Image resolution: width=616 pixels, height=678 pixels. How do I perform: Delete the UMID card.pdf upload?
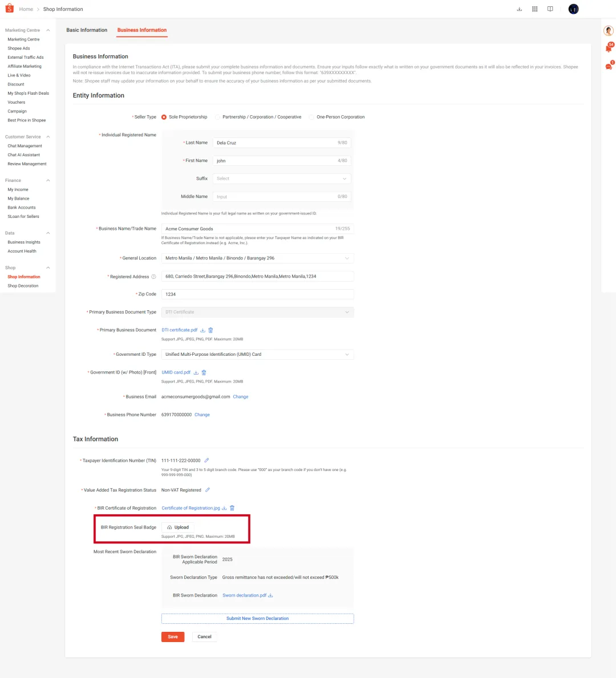click(204, 372)
